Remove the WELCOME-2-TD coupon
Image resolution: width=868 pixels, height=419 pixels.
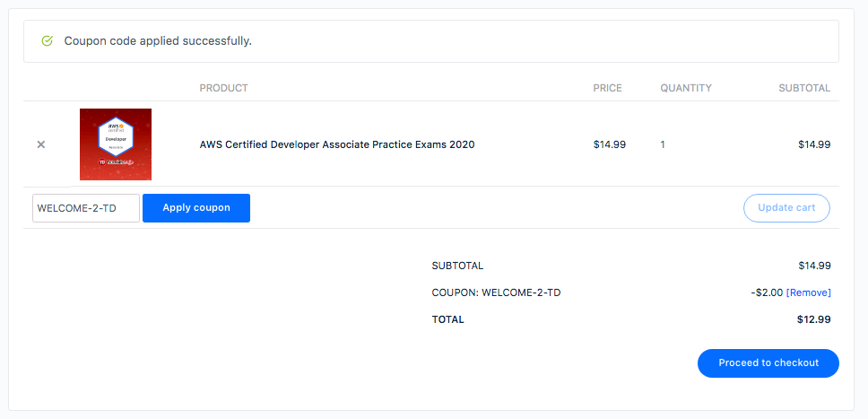[x=809, y=292]
